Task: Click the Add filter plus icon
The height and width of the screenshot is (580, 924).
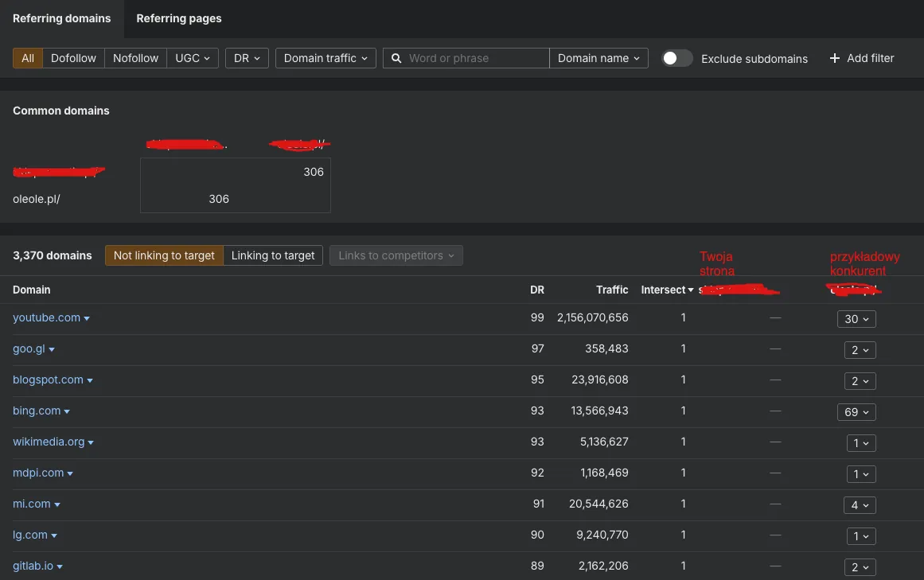Action: (x=834, y=58)
